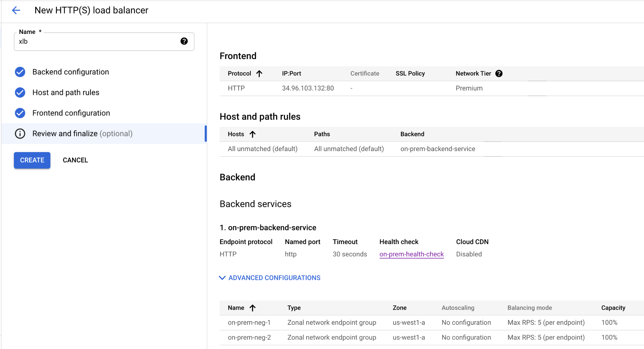Go to Frontend configuration step

(71, 113)
